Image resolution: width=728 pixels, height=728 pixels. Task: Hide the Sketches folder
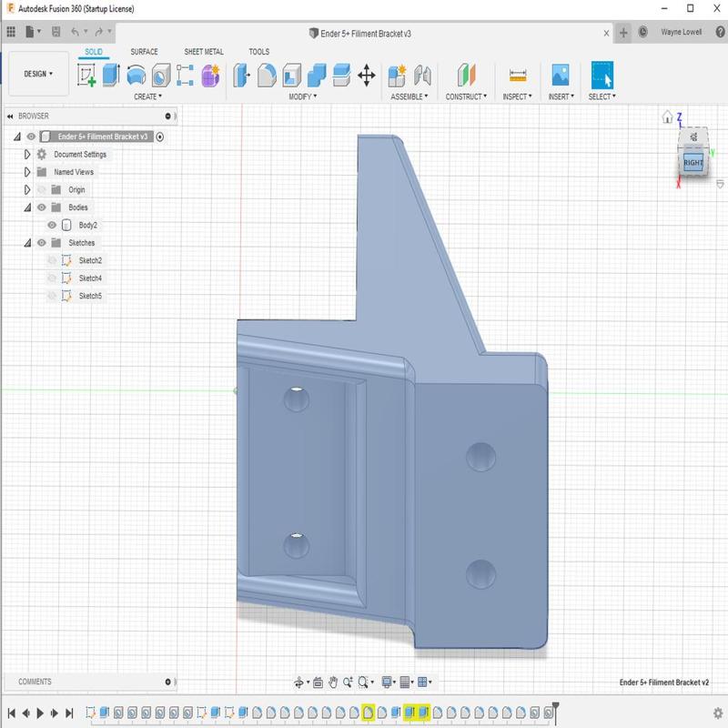(x=42, y=243)
